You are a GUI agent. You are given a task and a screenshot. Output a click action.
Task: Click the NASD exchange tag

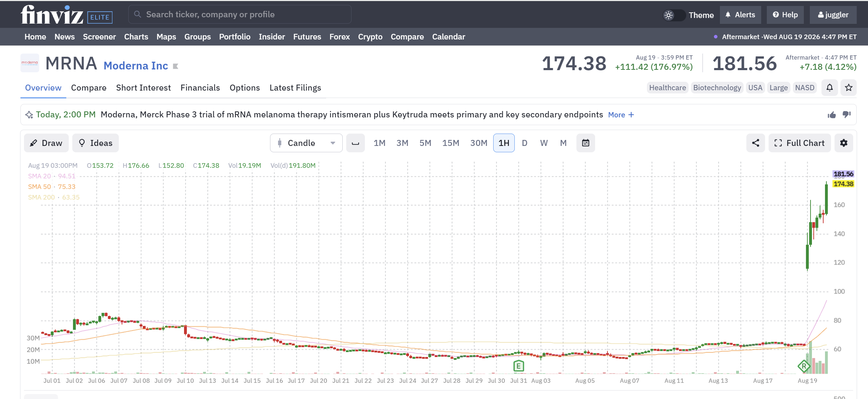805,88
